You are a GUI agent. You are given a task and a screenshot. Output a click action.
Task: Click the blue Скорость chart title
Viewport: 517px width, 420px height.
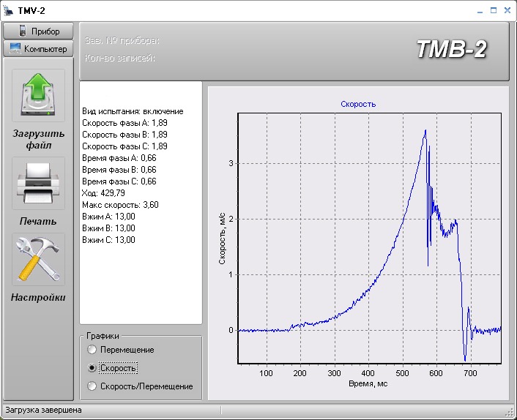358,104
